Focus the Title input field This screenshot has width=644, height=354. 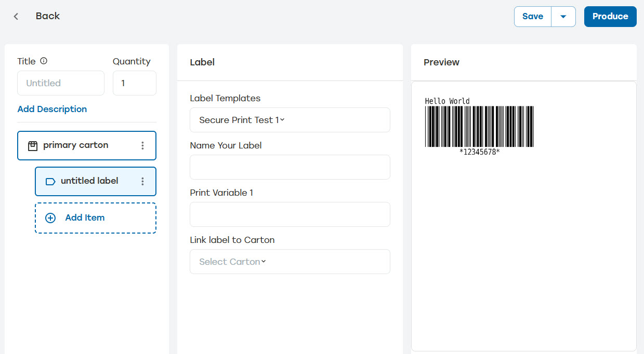[61, 83]
